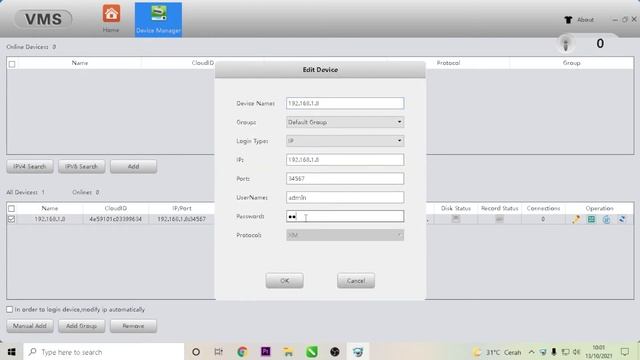Launch Chrome from the taskbar
640x360 pixels.
242,352
